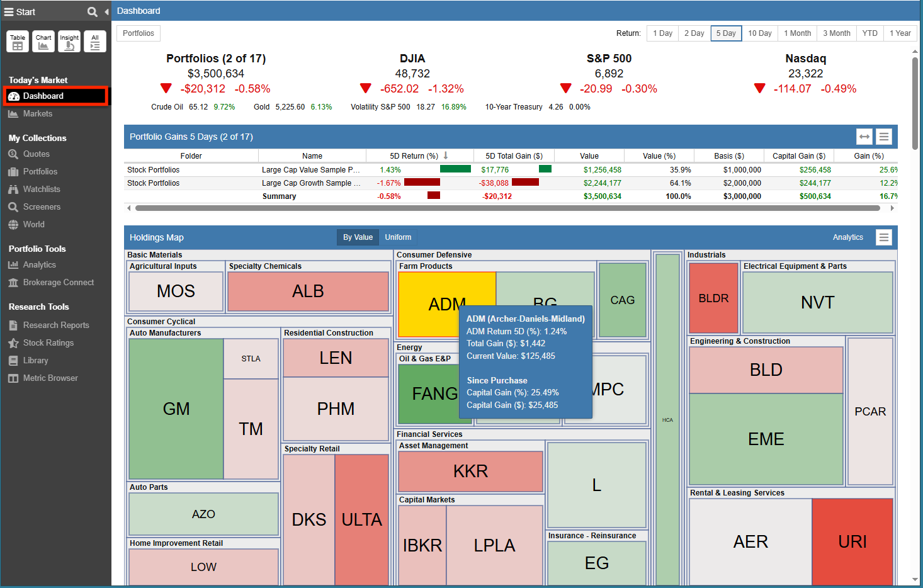Screen dimensions: 923x588
Task: Click the Portfolios filter button
Action: 139,33
